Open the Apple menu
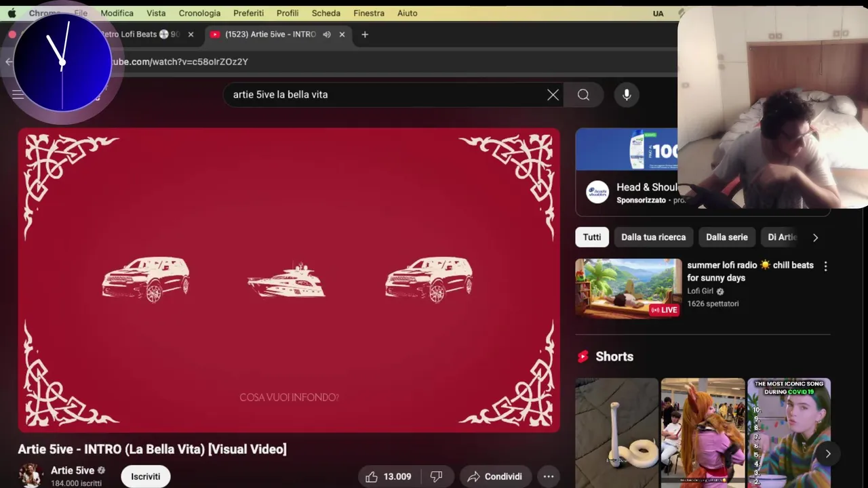This screenshot has width=868, height=488. (x=12, y=13)
